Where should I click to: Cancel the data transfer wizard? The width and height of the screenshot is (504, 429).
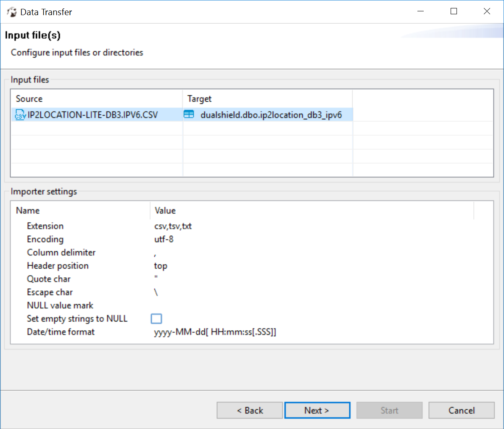tap(461, 411)
